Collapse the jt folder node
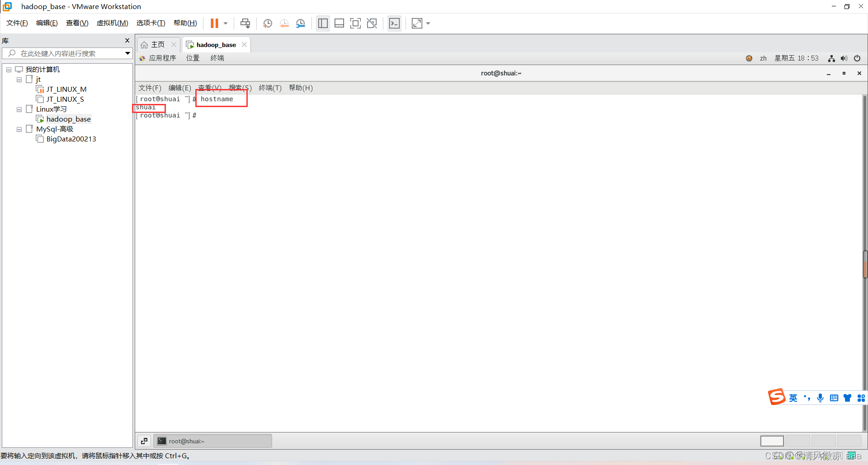This screenshot has height=465, width=868. pos(19,80)
